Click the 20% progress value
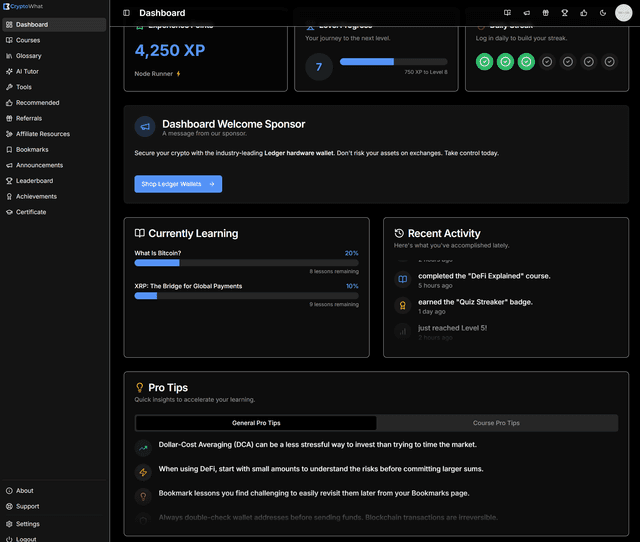Viewport: 640px width, 542px height. 351,253
